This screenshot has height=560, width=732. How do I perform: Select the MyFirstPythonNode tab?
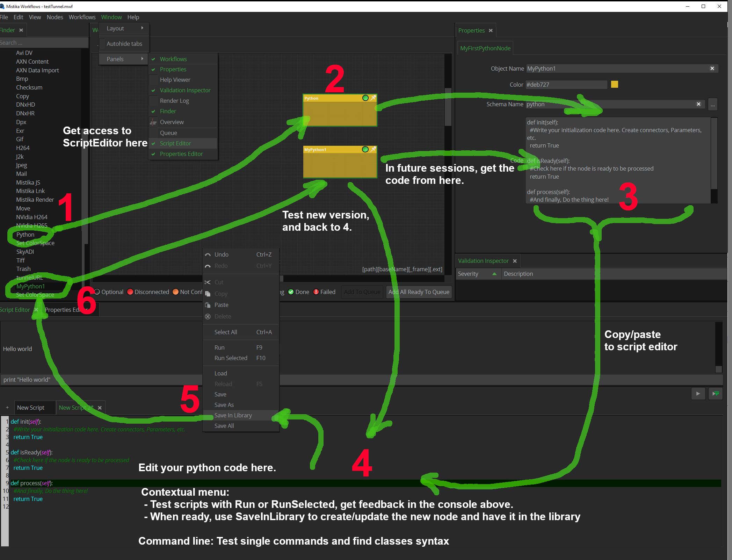pos(485,48)
